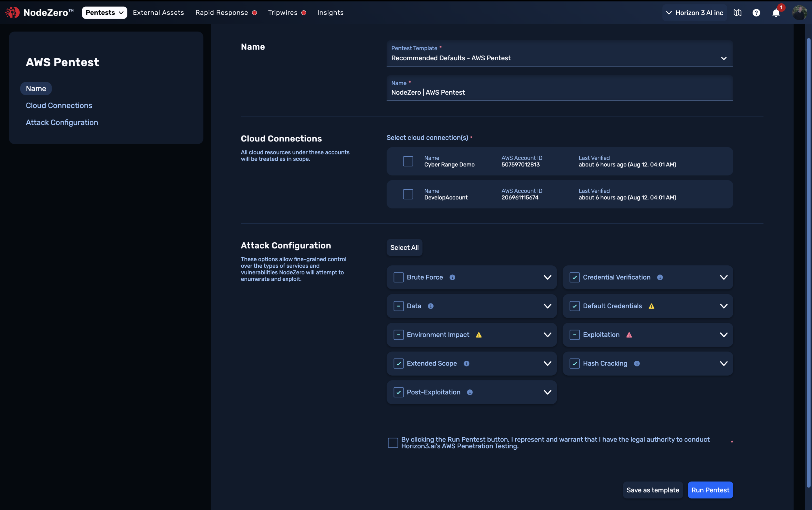Click the NodeZero logo icon
The width and height of the screenshot is (812, 510).
click(x=12, y=12)
